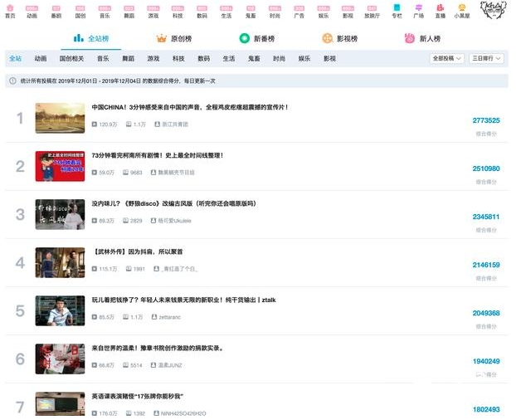Select the 影视 category in the filter bar
The width and height of the screenshot is (516, 420).
[x=329, y=59]
